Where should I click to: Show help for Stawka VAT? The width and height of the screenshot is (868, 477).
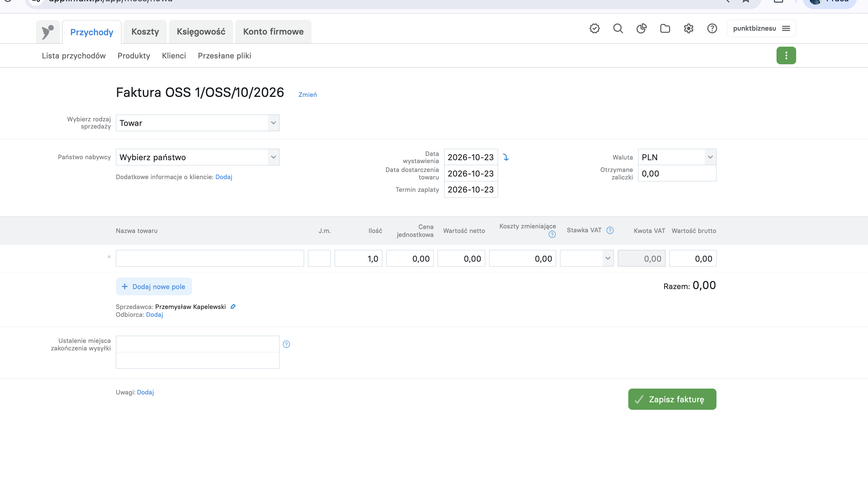tap(610, 231)
